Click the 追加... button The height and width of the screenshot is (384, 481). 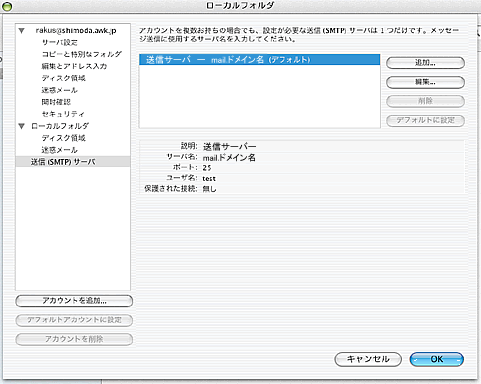(425, 63)
